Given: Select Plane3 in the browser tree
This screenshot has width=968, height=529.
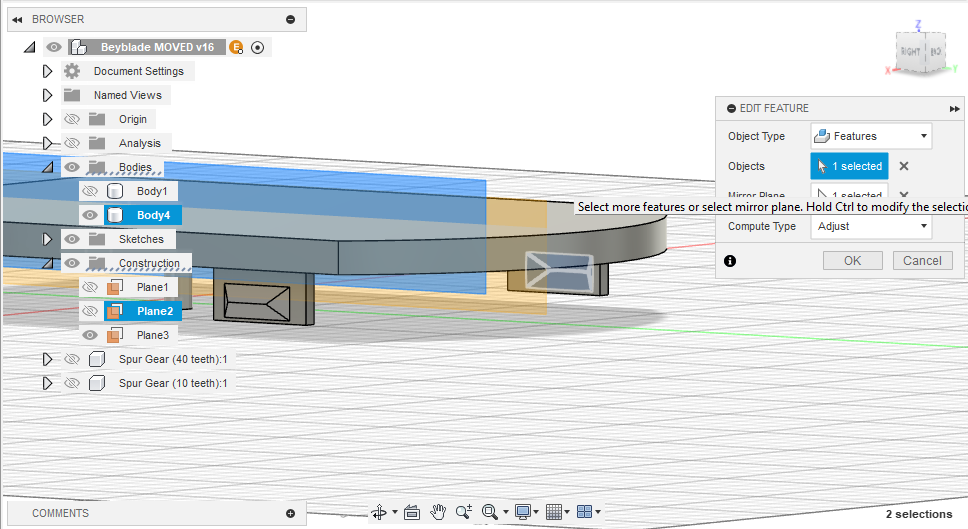Looking at the screenshot, I should (x=152, y=335).
